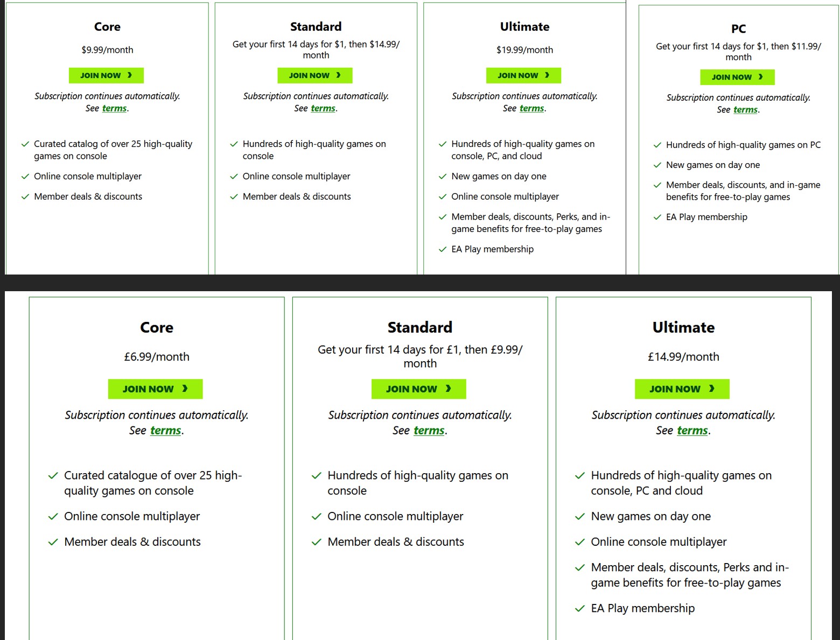The width and height of the screenshot is (840, 640).
Task: View terms for the $19.99 Ultimate plan
Action: (x=531, y=108)
